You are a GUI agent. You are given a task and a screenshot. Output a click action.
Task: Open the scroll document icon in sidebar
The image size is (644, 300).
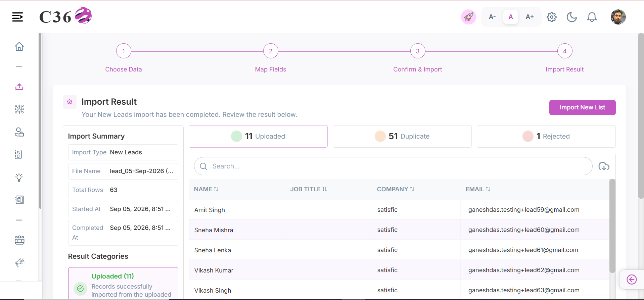19,154
